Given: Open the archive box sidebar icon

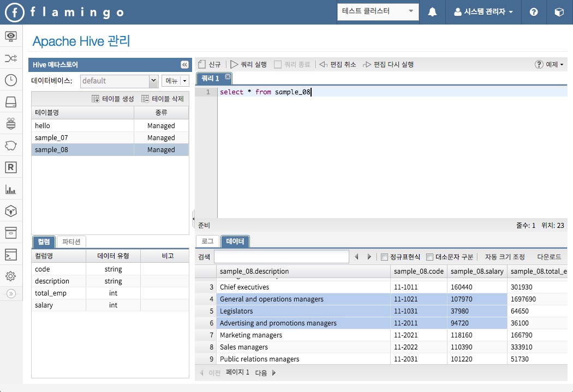Looking at the screenshot, I should tap(11, 233).
